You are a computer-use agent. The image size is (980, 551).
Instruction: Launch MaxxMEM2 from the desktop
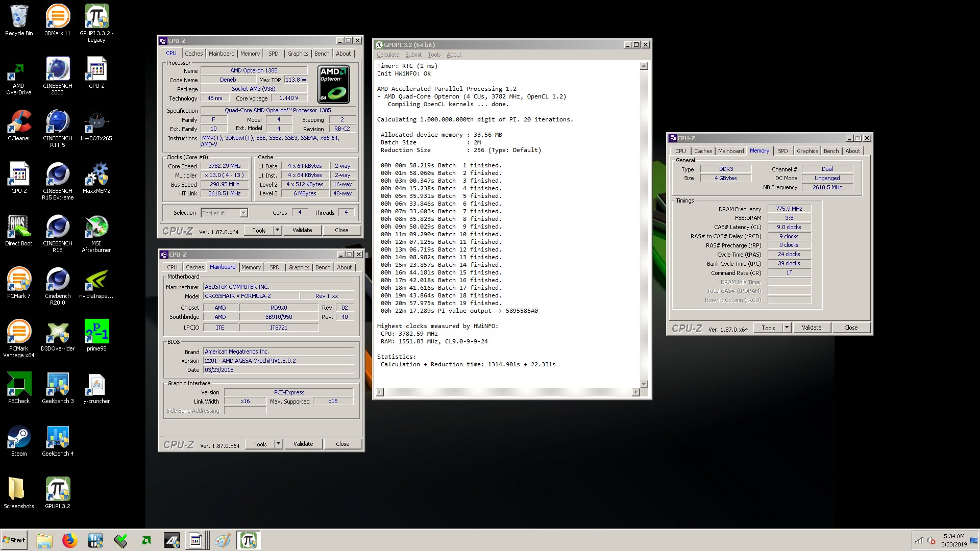pos(96,178)
